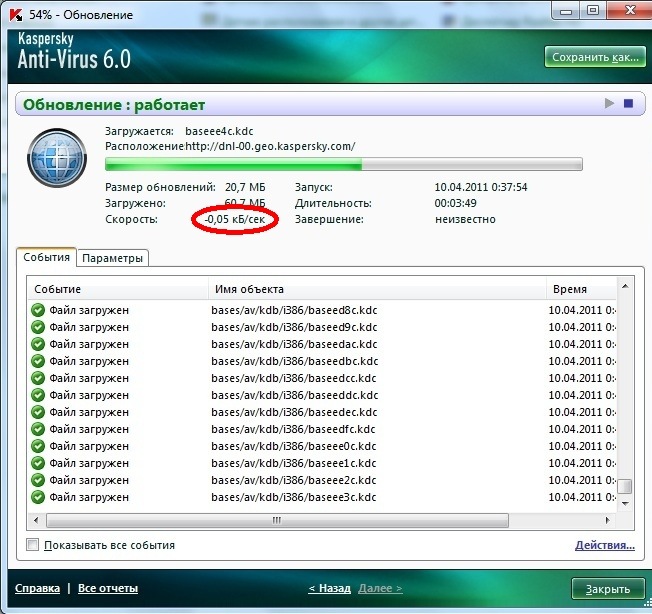Click the green check icon beside baseeddc.kdc
Image resolution: width=652 pixels, height=614 pixels.
[38, 395]
